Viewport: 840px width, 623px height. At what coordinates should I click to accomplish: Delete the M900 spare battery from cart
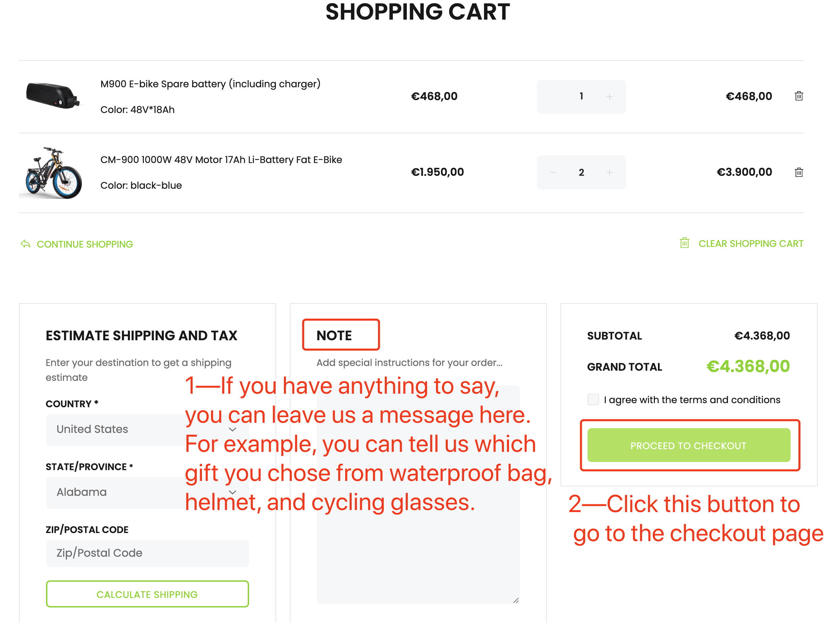coord(799,96)
